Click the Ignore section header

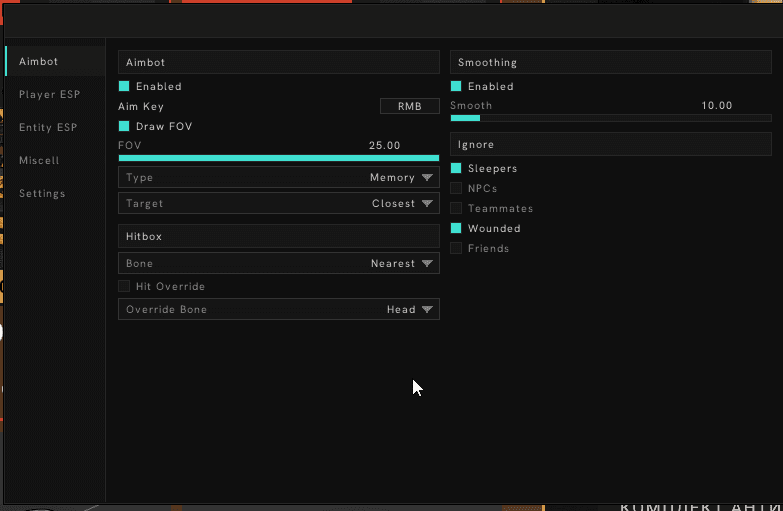click(611, 144)
